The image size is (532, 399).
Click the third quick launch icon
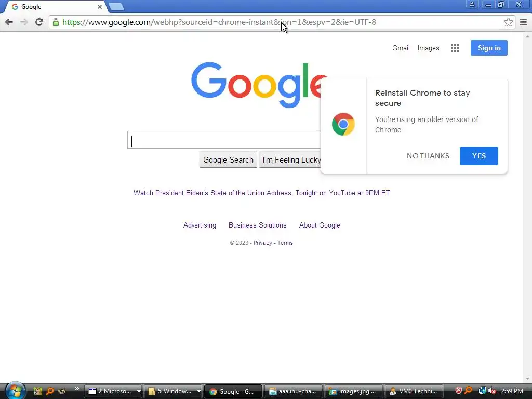point(62,391)
